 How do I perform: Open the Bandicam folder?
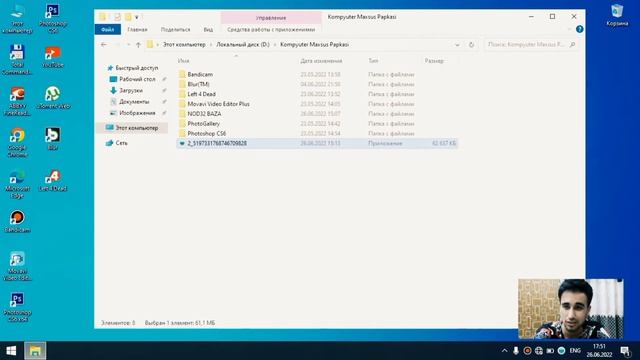(x=200, y=75)
